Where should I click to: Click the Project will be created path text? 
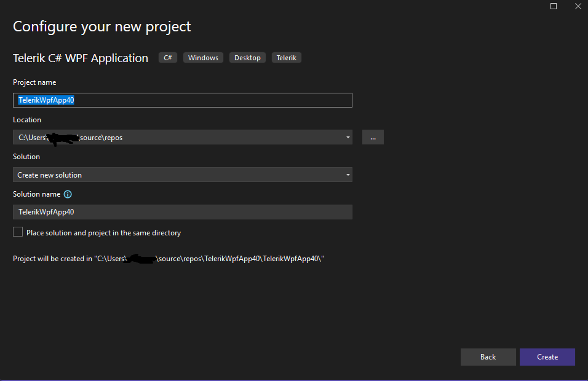point(169,259)
